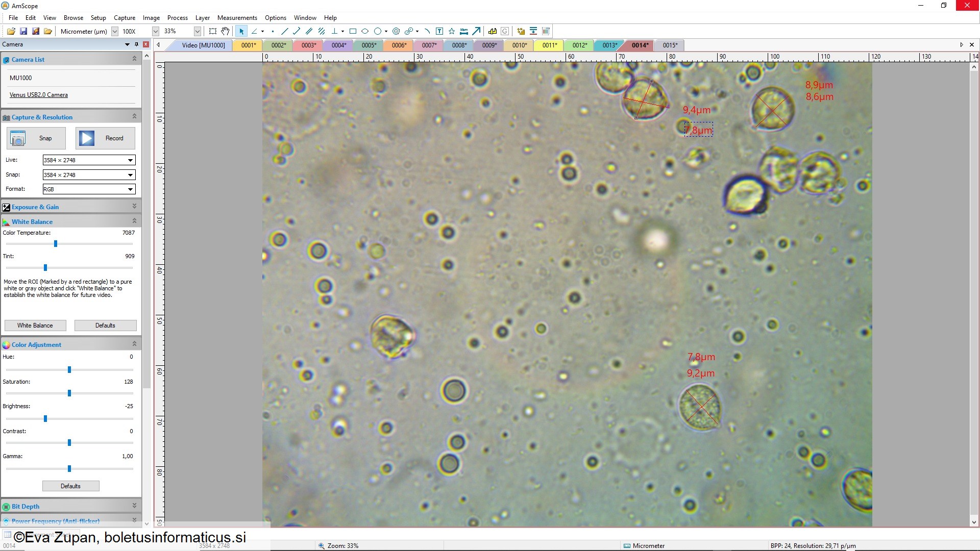The image size is (980, 551).
Task: Select the line measurement tool
Action: [285, 31]
